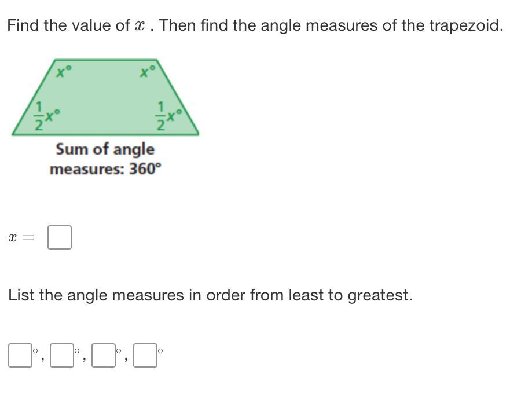Select the fourth angle measure box

click(145, 355)
